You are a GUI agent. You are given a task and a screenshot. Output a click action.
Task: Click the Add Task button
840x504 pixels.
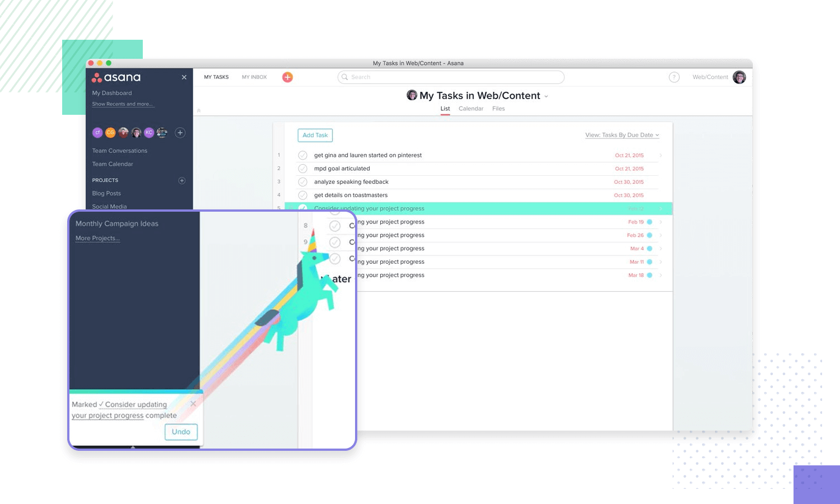tap(315, 135)
